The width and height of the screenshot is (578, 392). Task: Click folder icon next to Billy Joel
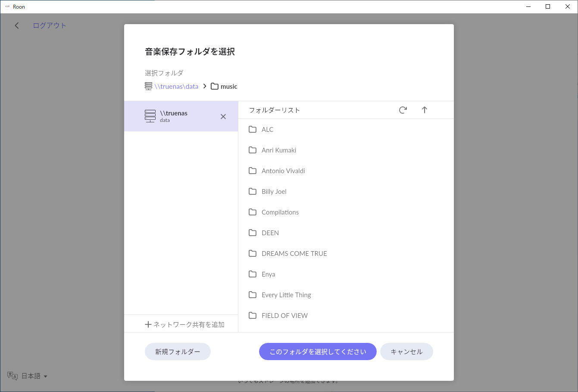(x=253, y=191)
